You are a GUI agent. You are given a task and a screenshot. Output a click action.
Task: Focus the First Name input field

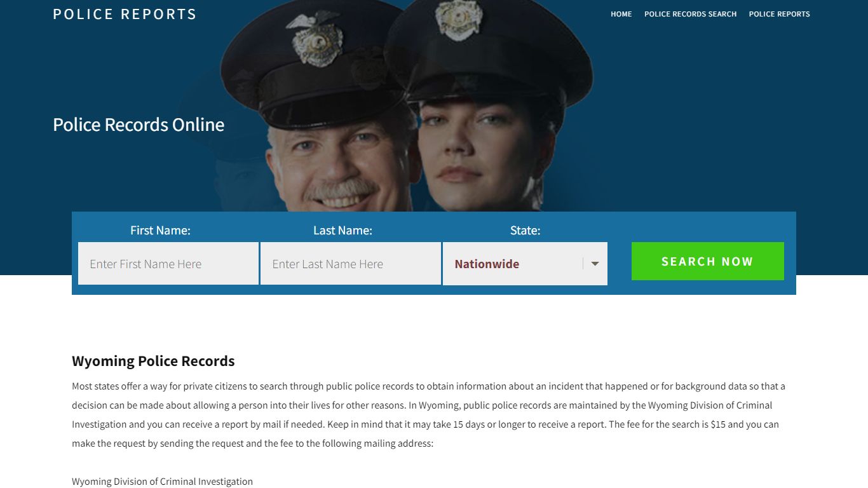pyautogui.click(x=168, y=264)
